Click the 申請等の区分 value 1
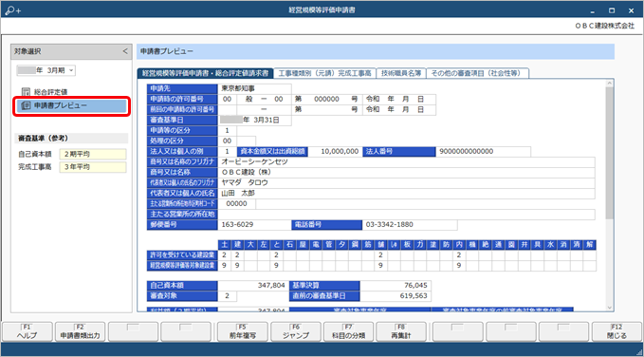The image size is (644, 357). pyautogui.click(x=227, y=130)
